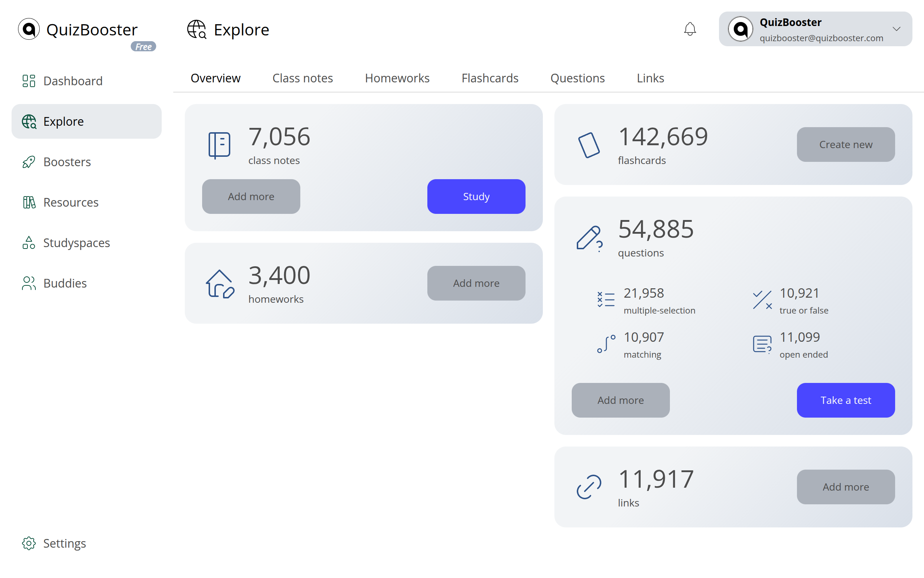This screenshot has height=578, width=924.
Task: Open Boosters in the sidebar
Action: click(x=87, y=162)
